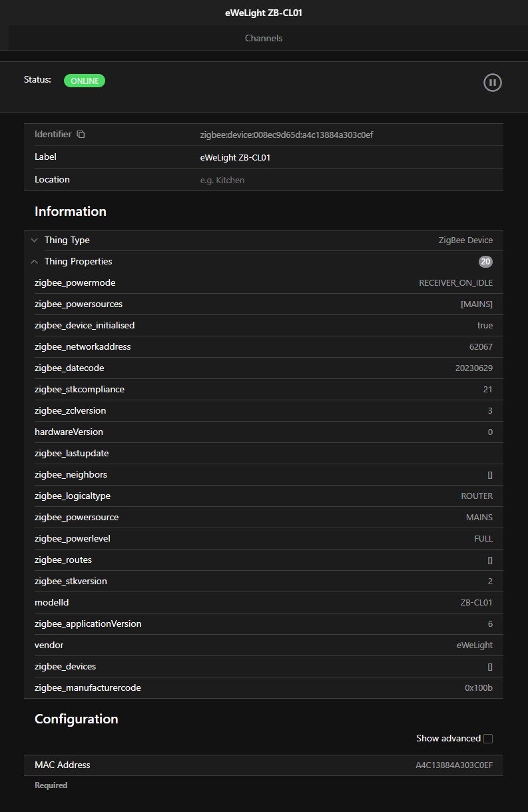Select the ONLINE status badge
The image size is (528, 812).
tap(85, 81)
